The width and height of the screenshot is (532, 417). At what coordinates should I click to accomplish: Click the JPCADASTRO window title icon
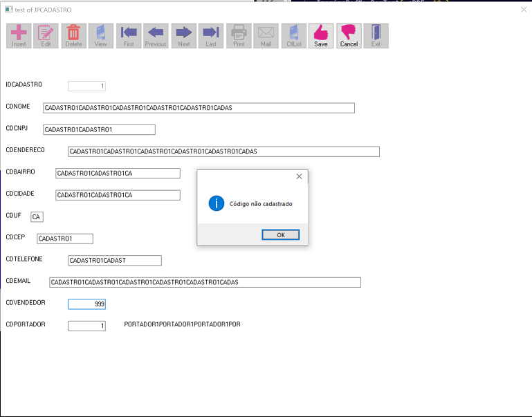tap(8, 10)
